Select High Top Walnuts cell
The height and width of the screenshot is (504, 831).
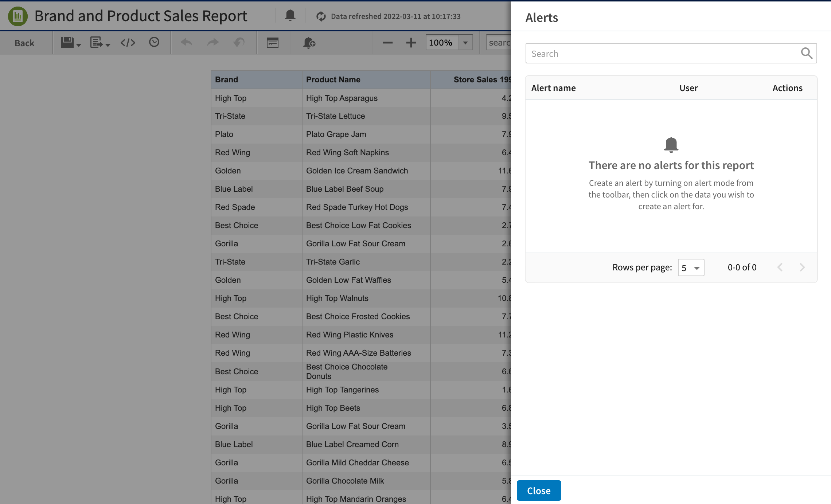coord(366,298)
